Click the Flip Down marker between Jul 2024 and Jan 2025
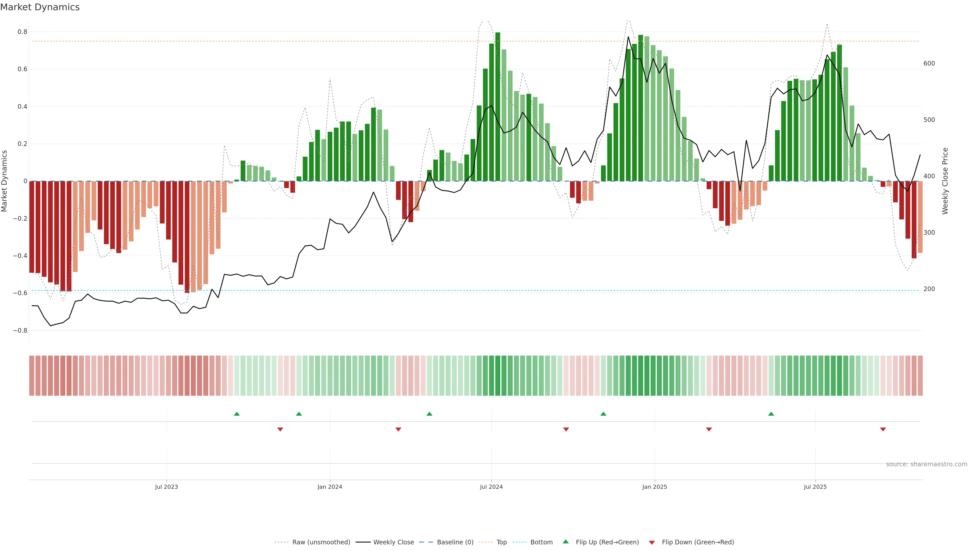980x551 pixels. (x=566, y=429)
